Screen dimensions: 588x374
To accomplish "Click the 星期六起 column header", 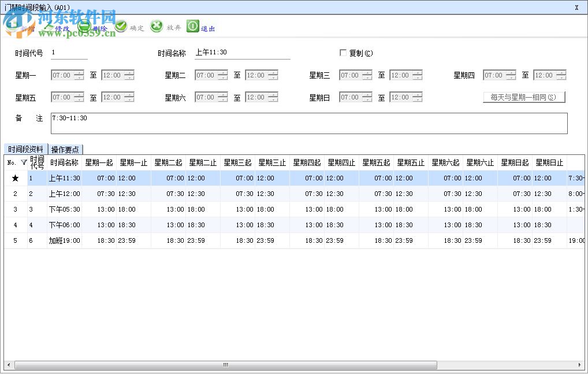I will point(445,162).
